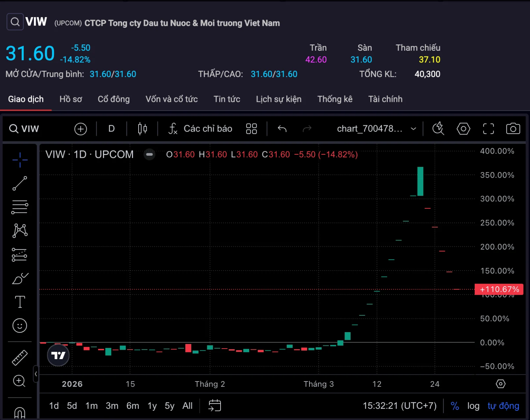Set chart range to 5d
The width and height of the screenshot is (530, 420).
click(72, 406)
